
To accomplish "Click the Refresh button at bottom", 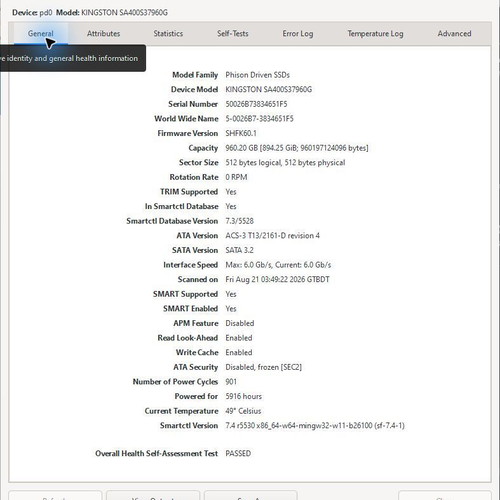I will (55, 495).
